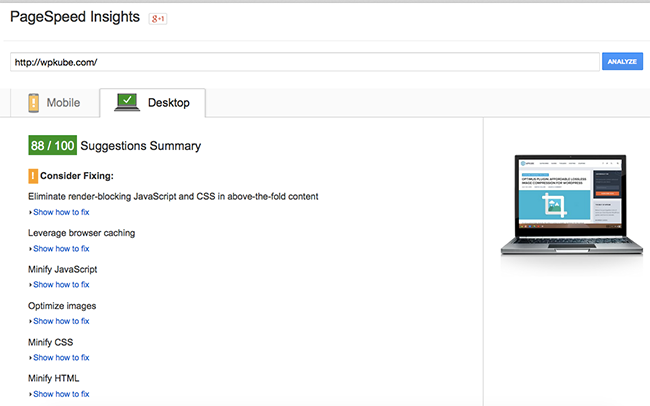Click the laptop site preview thumbnail
Viewport: 650px width, 406px height.
(572, 205)
